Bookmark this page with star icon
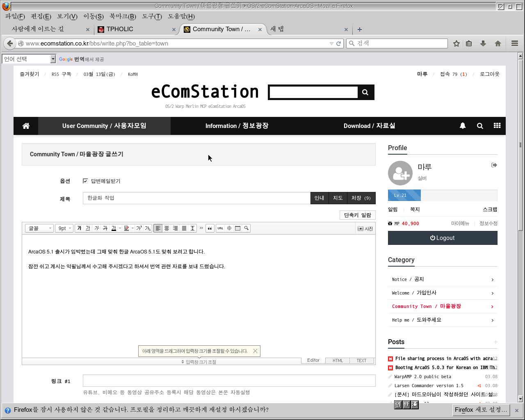The width and height of the screenshot is (525, 420). [456, 43]
